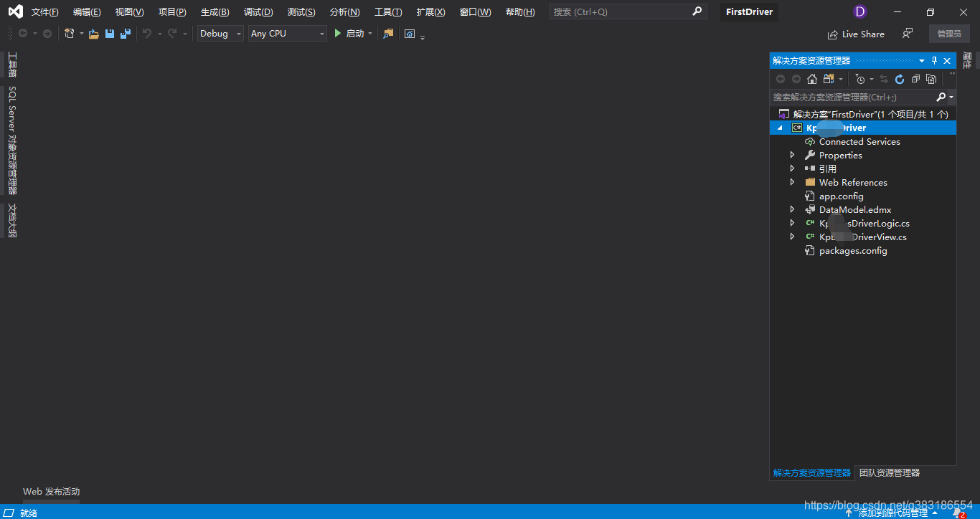Open the SQL Server 对象资源管理器 side tab
980x519 pixels.
coord(12,141)
